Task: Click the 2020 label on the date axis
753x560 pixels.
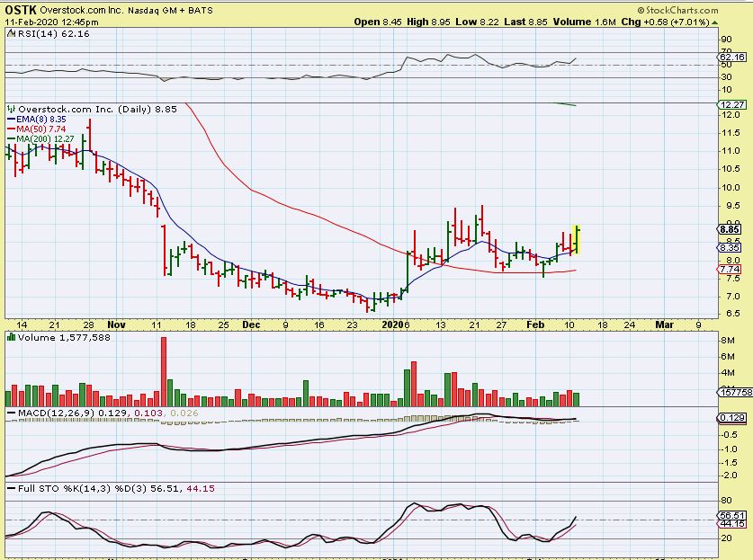Action: coord(392,324)
